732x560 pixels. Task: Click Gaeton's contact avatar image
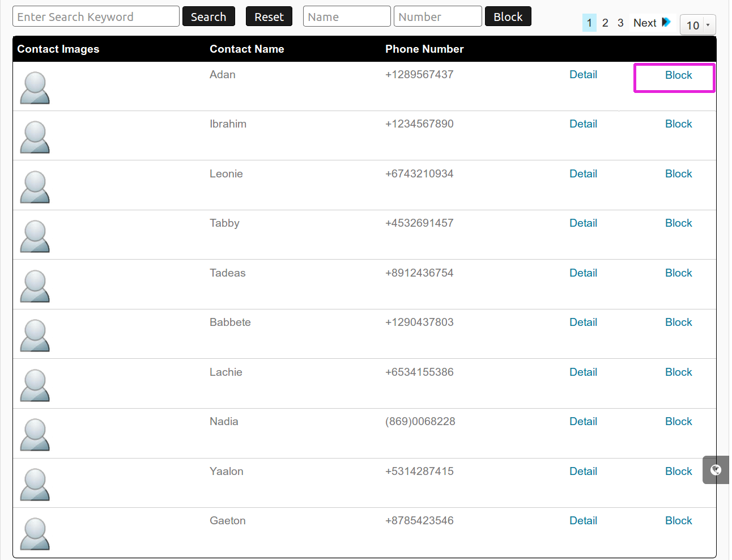click(35, 534)
